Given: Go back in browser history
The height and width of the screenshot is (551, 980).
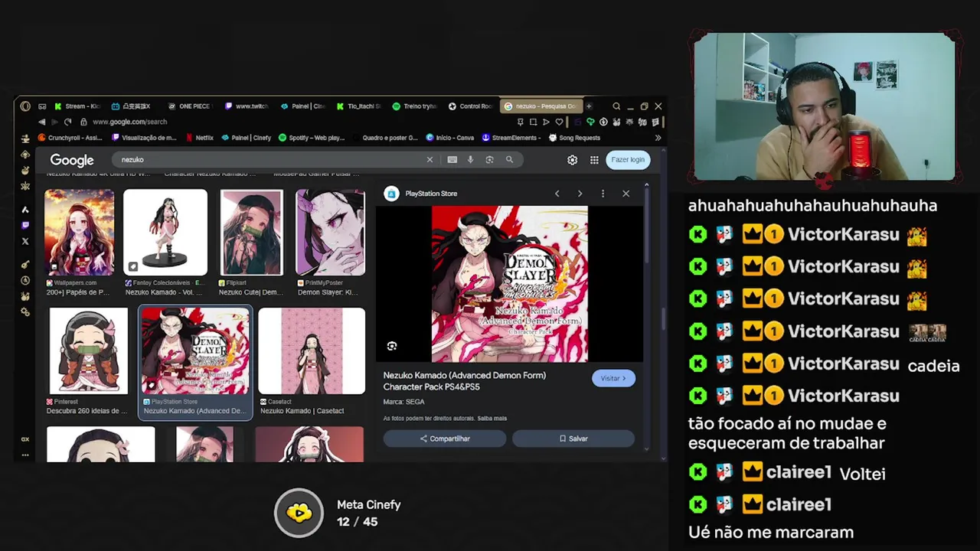Looking at the screenshot, I should [x=41, y=122].
